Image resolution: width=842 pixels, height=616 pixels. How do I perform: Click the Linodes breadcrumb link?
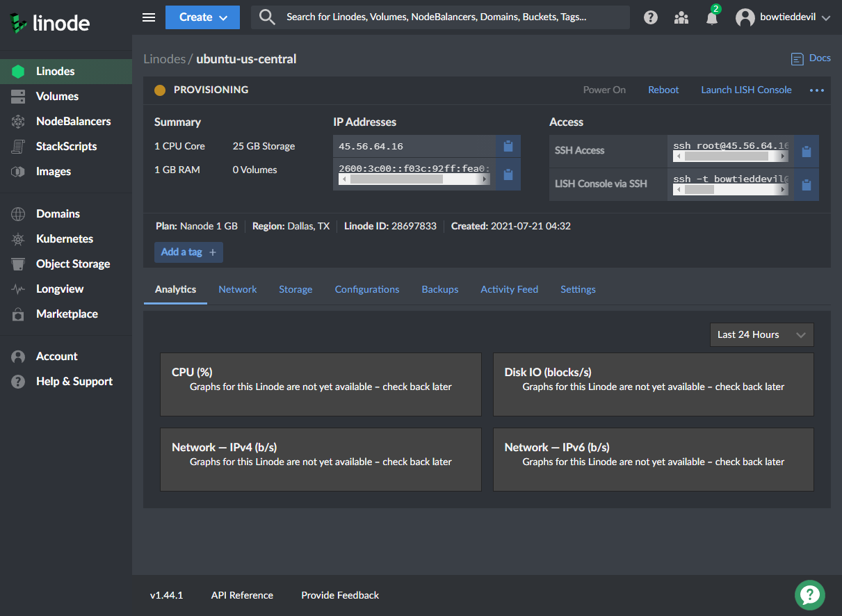[164, 59]
